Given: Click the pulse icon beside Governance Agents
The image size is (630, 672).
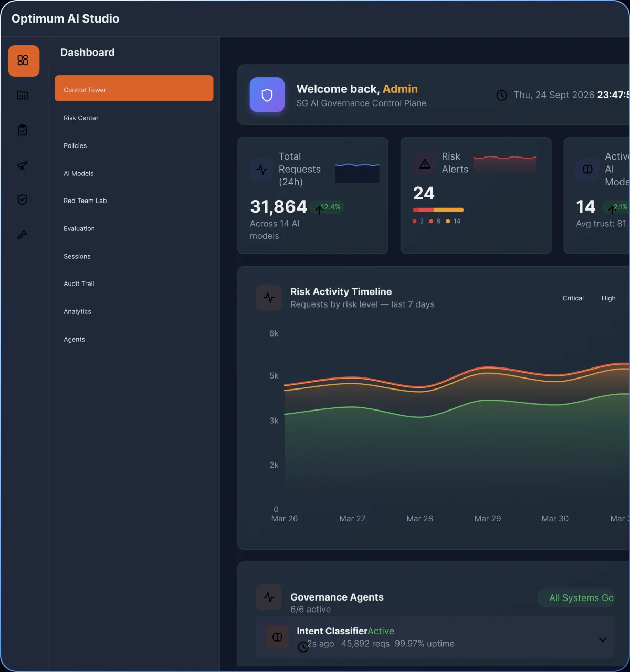Looking at the screenshot, I should tap(269, 597).
